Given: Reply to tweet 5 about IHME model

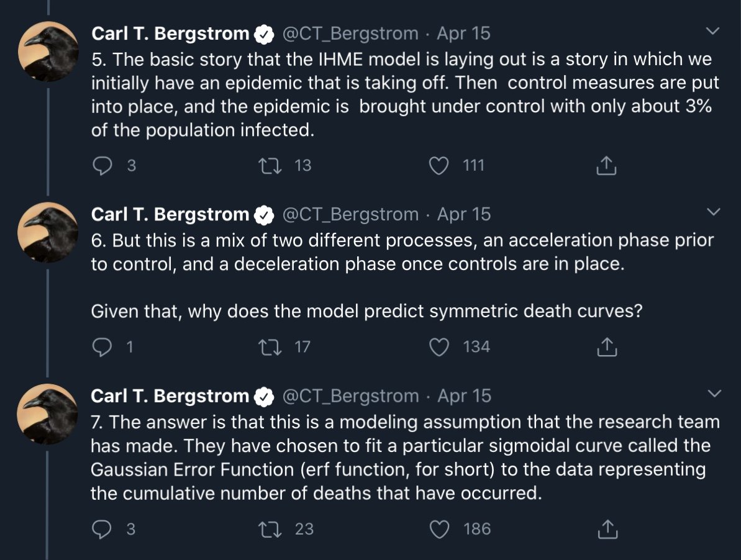Looking at the screenshot, I should (102, 166).
